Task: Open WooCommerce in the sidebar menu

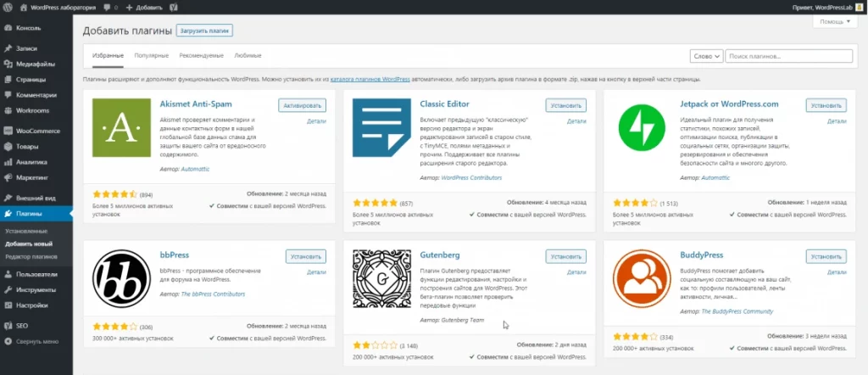Action: [37, 131]
